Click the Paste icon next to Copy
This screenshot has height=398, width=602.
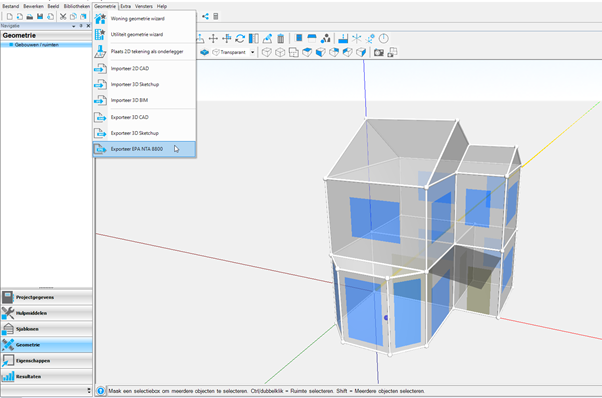tap(83, 17)
